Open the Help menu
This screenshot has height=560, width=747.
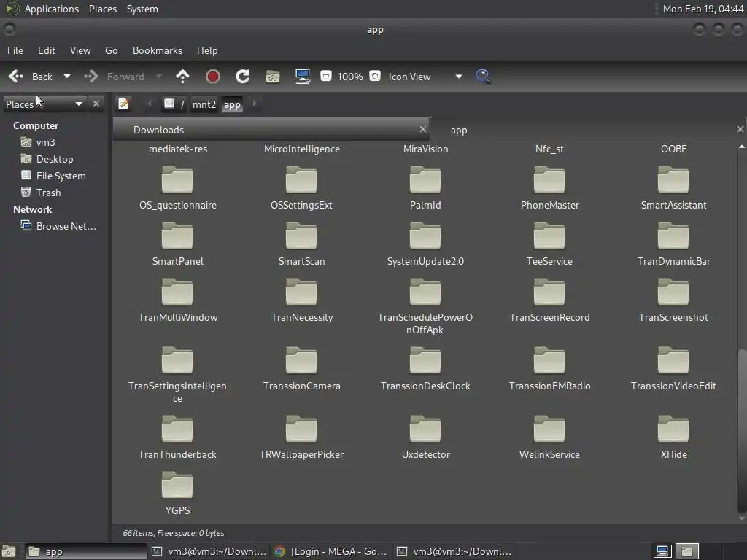pos(207,50)
